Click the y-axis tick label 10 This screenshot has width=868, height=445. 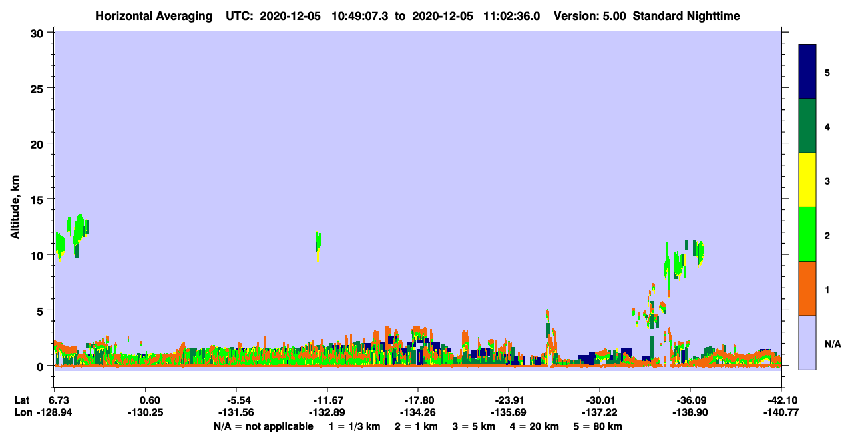pyautogui.click(x=39, y=255)
